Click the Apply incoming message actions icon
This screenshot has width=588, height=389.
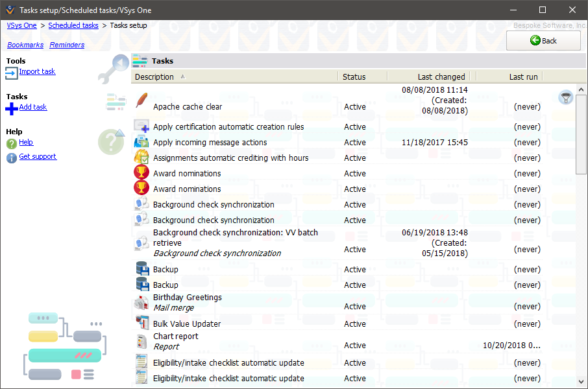click(141, 142)
